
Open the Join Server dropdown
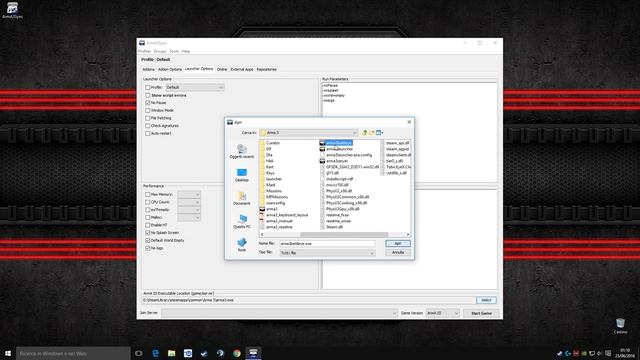(280, 313)
